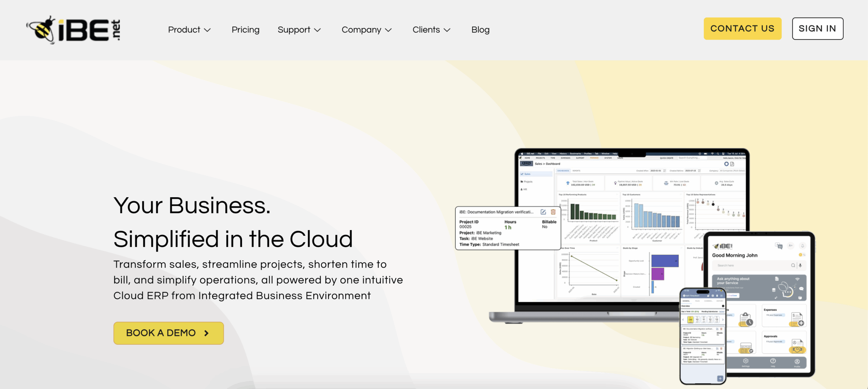Click the Settings gear on tablet mockup
This screenshot has width=868, height=389.
(x=746, y=361)
